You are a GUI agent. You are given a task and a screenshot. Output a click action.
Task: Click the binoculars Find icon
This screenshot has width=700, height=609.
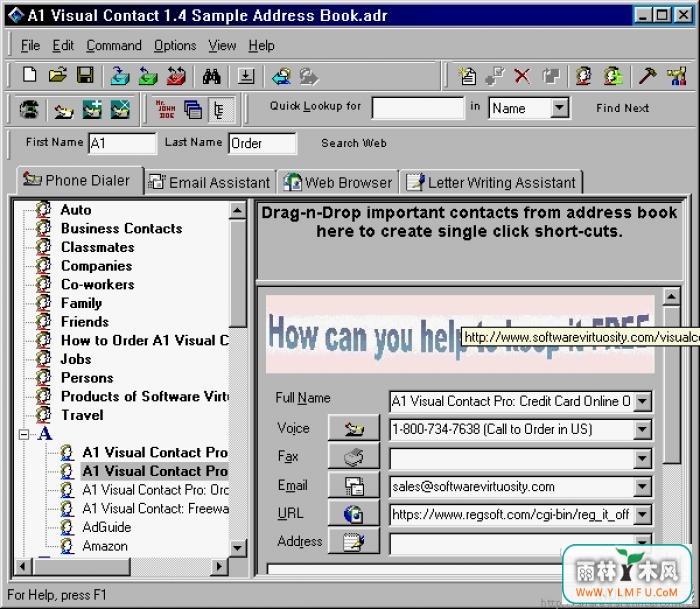[212, 76]
